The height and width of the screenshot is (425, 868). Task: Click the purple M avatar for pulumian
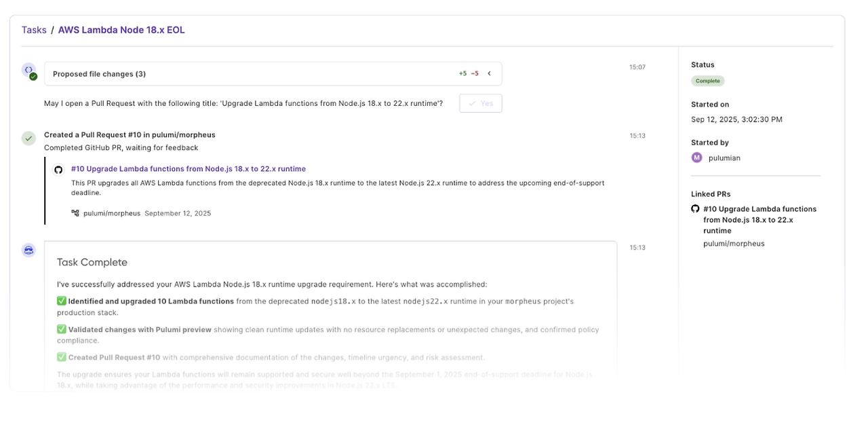coord(696,158)
